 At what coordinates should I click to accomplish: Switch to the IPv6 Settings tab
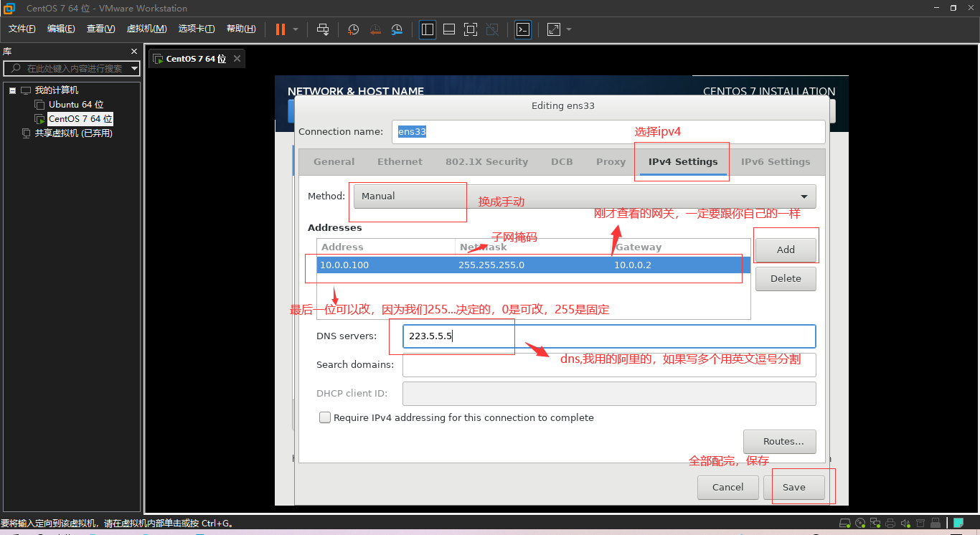tap(776, 162)
